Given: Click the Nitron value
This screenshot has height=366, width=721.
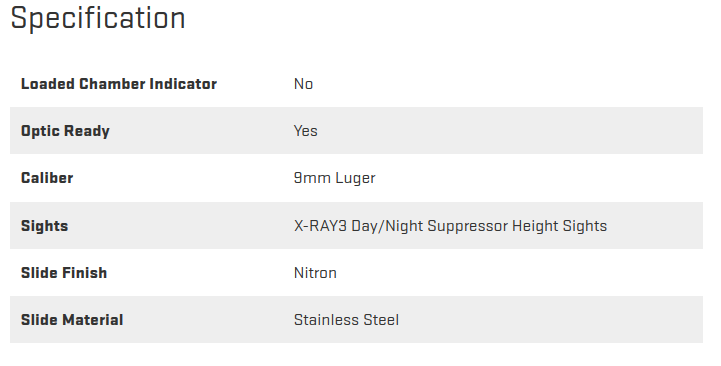Looking at the screenshot, I should coord(315,273).
